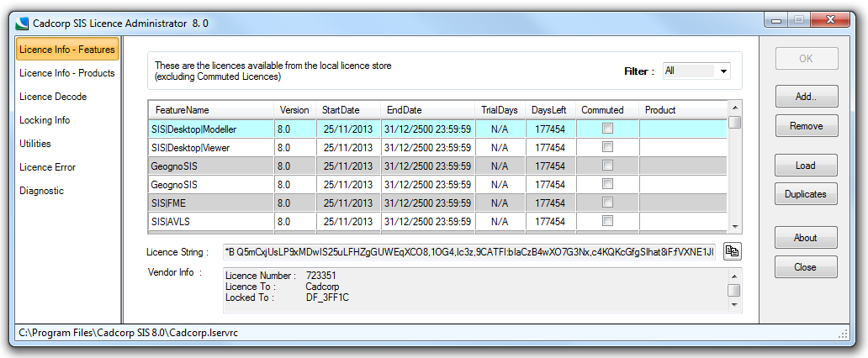868x358 pixels.
Task: Toggle Commuted checkbox for SIS|Desktop|Viewer
Action: pos(607,147)
